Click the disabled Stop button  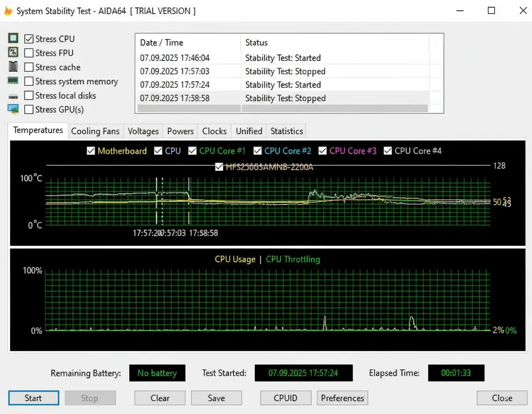click(x=90, y=398)
